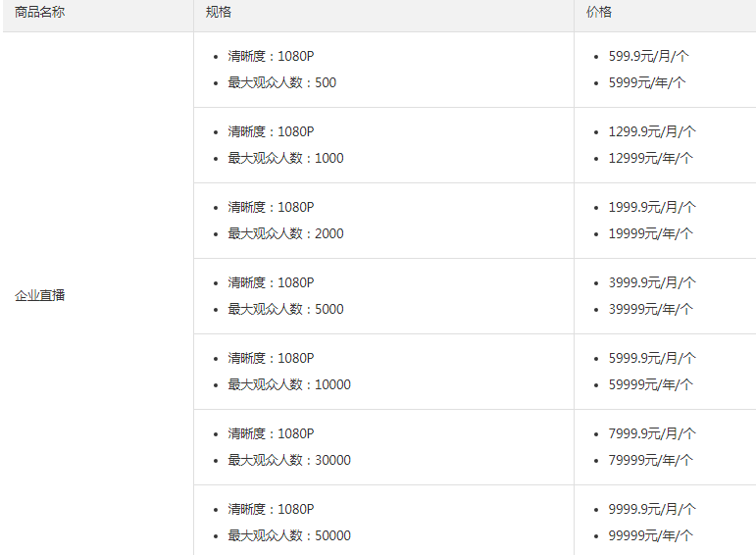Click the 价格 column header
Viewport: 756px width, 555px height.
(599, 12)
